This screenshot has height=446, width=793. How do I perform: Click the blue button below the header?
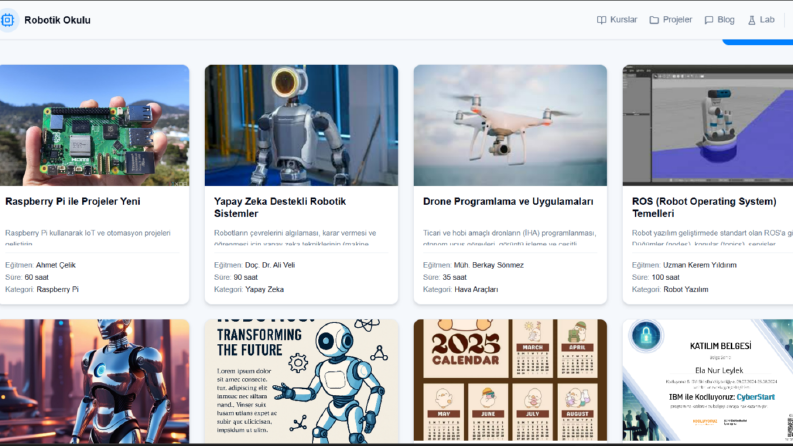pos(757,42)
